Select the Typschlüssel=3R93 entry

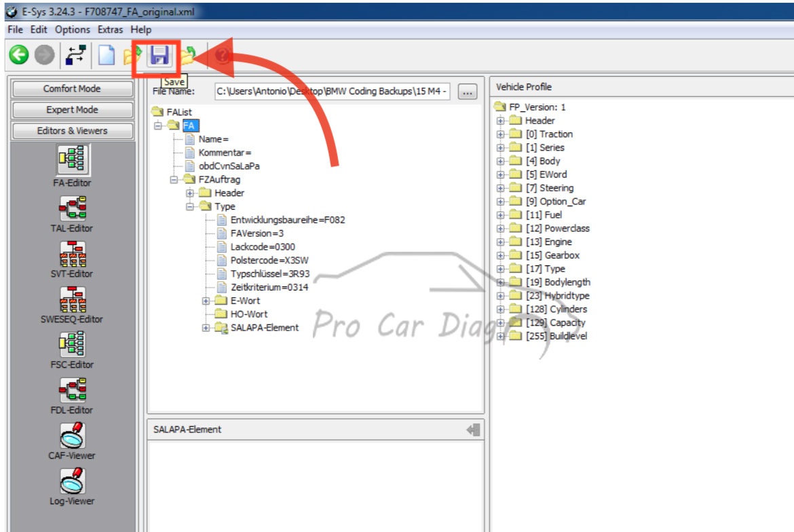click(x=263, y=274)
